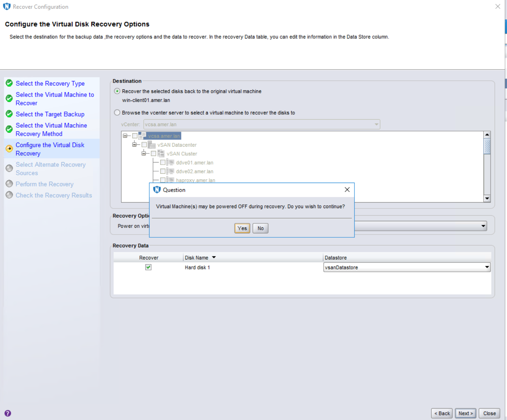Select recover disks back to original virtual machine
Image resolution: width=507 pixels, height=420 pixels.
pyautogui.click(x=117, y=91)
